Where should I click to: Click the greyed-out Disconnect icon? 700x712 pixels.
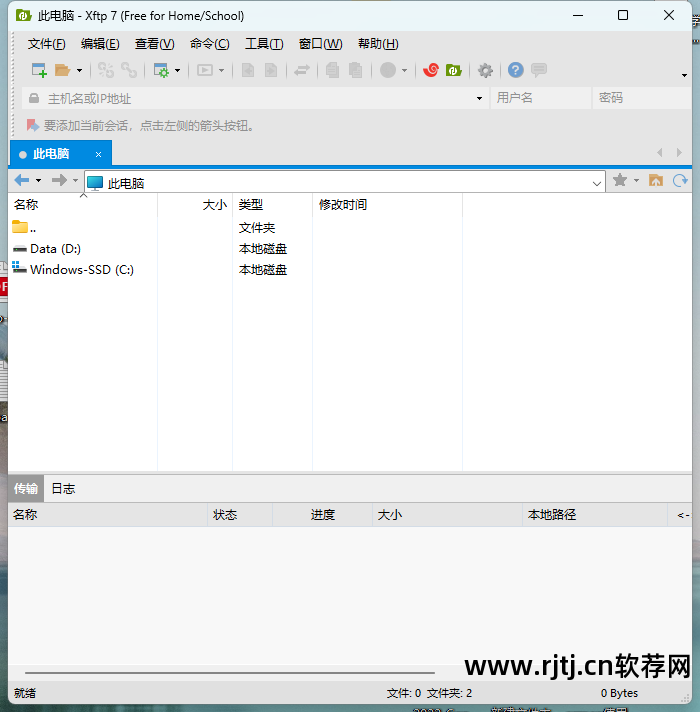tap(106, 70)
